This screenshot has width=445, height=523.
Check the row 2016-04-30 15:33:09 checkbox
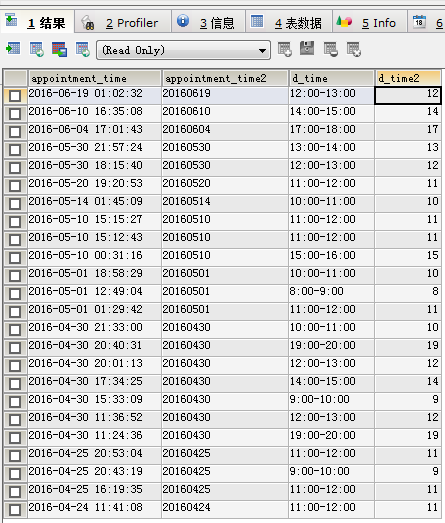[x=15, y=402]
